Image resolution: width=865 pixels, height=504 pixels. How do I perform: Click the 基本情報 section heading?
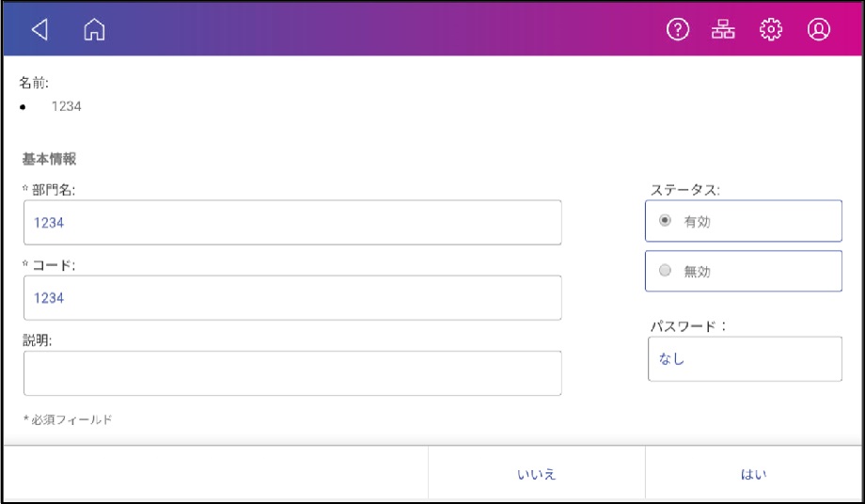[49, 159]
